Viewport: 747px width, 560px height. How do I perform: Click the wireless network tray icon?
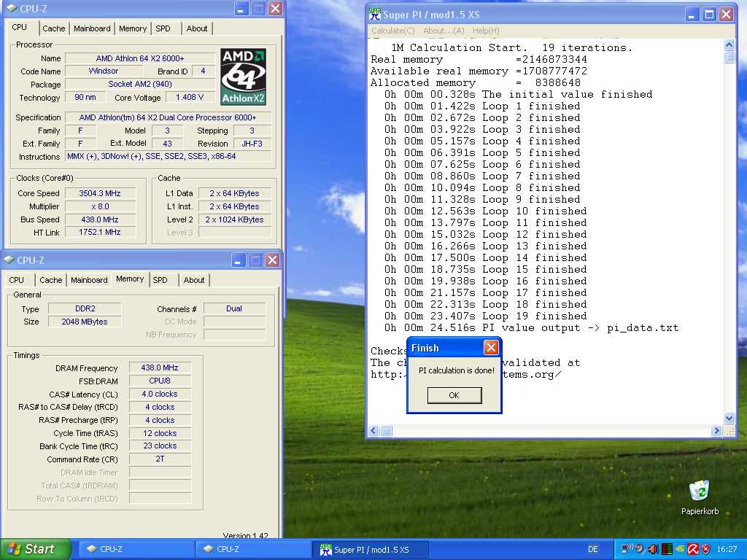pyautogui.click(x=627, y=548)
